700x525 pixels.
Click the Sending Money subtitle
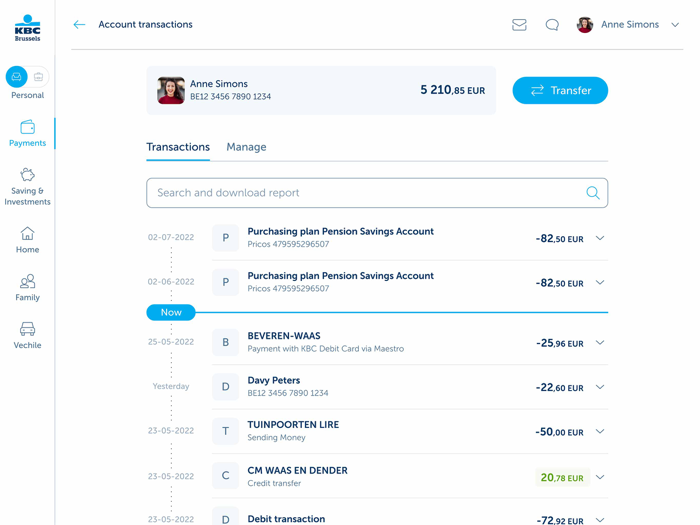pos(276,438)
